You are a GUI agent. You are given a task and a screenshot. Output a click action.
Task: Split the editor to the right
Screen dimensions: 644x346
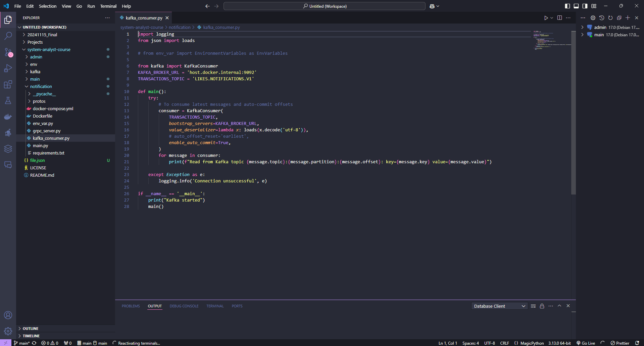pyautogui.click(x=559, y=18)
